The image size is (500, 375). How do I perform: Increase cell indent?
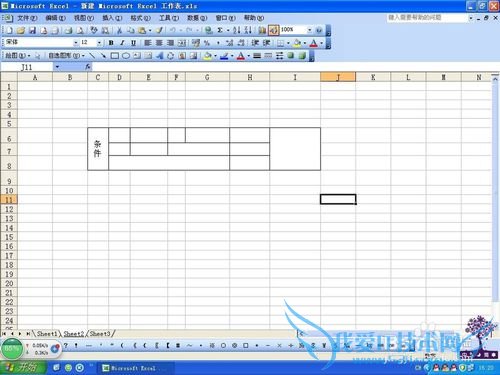pos(266,43)
